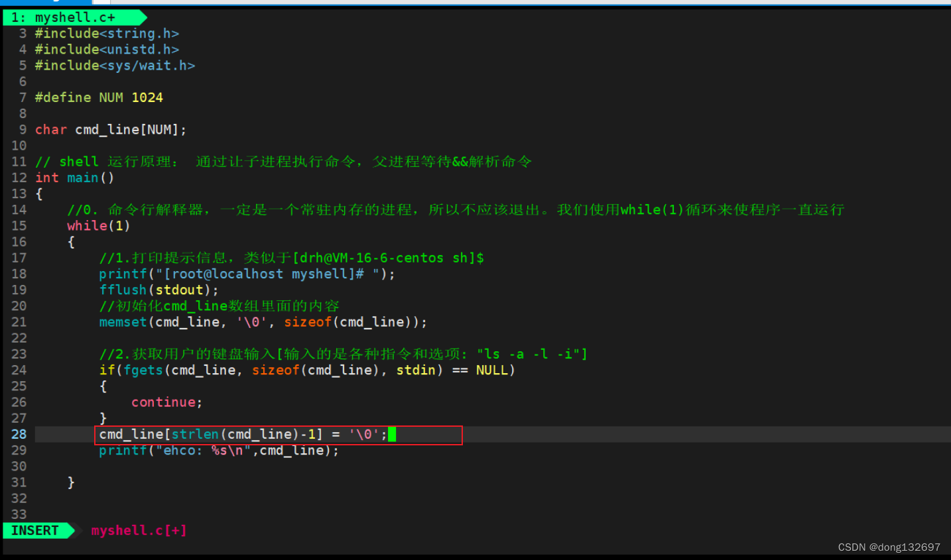Click line number 33 in the gutter
This screenshot has height=560, width=951.
tap(19, 514)
